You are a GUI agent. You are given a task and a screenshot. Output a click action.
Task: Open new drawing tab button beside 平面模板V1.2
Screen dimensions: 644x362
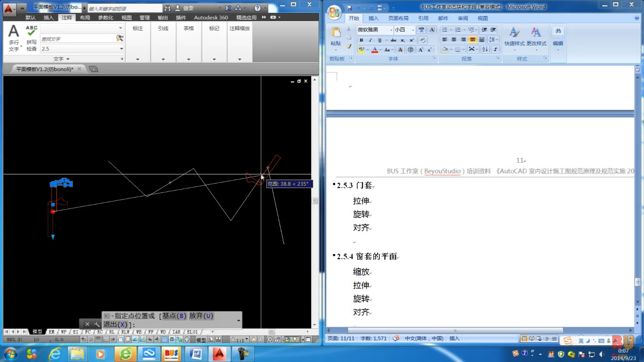(x=93, y=69)
